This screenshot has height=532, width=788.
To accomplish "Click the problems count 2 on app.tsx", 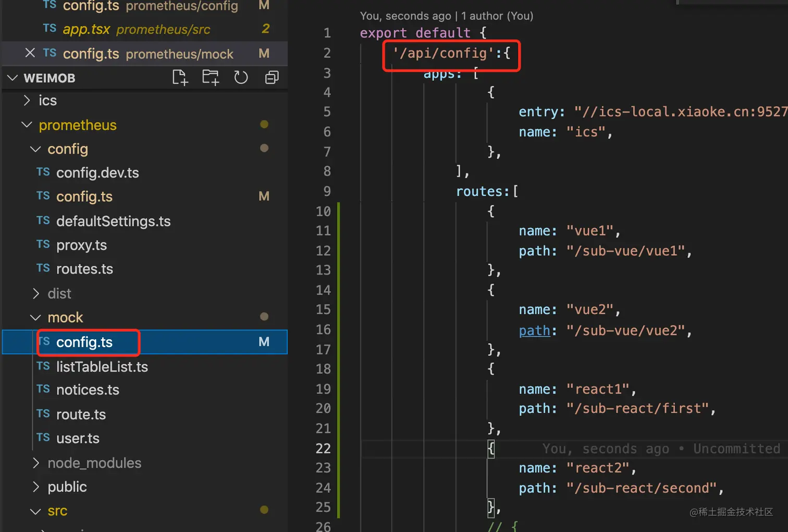I will pyautogui.click(x=266, y=29).
